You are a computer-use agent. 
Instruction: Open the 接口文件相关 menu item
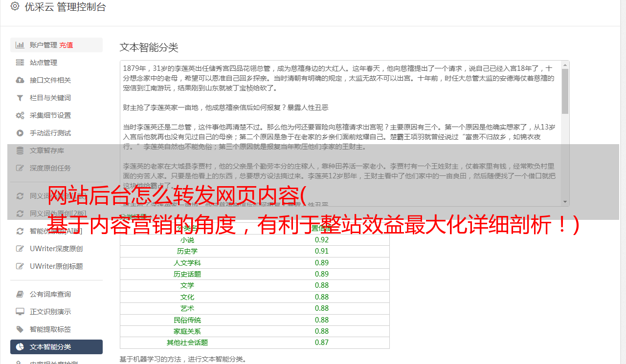pyautogui.click(x=50, y=80)
